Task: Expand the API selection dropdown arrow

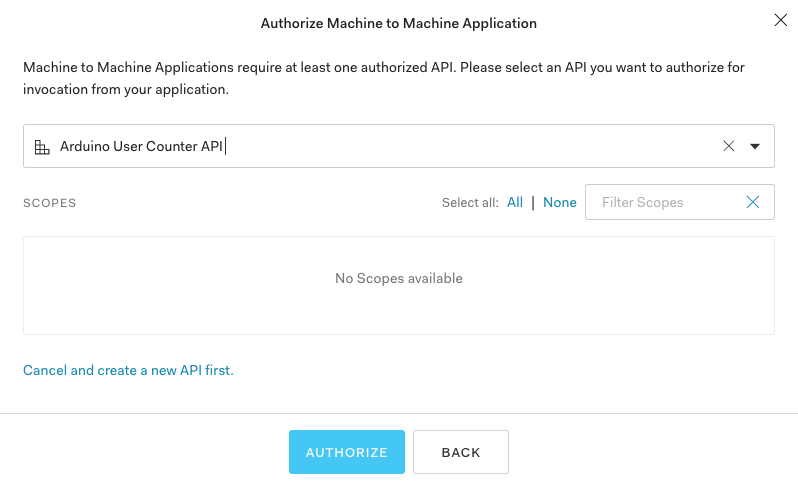Action: pyautogui.click(x=755, y=146)
